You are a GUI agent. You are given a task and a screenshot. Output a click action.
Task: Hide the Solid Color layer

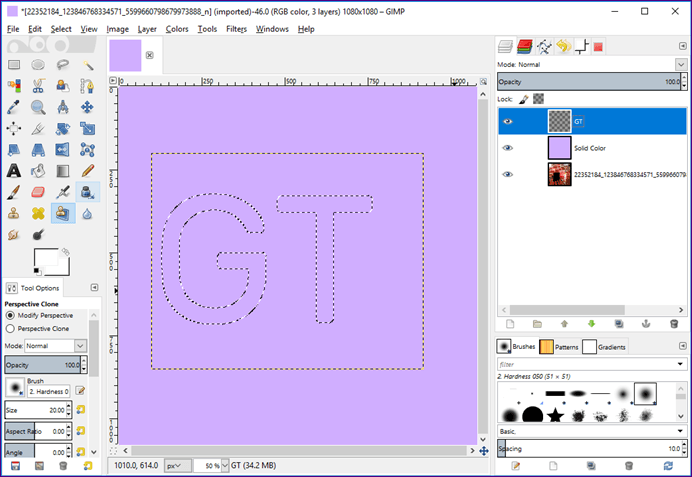tap(508, 148)
